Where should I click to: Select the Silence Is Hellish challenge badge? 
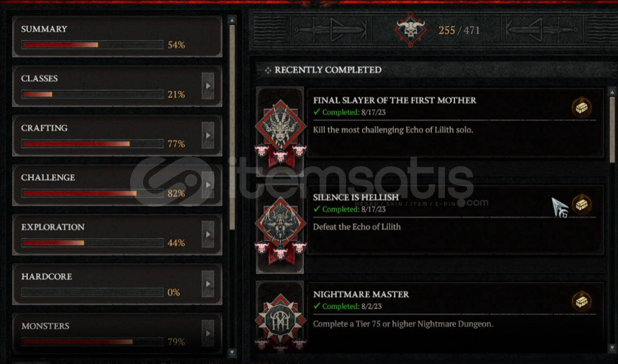(x=280, y=229)
